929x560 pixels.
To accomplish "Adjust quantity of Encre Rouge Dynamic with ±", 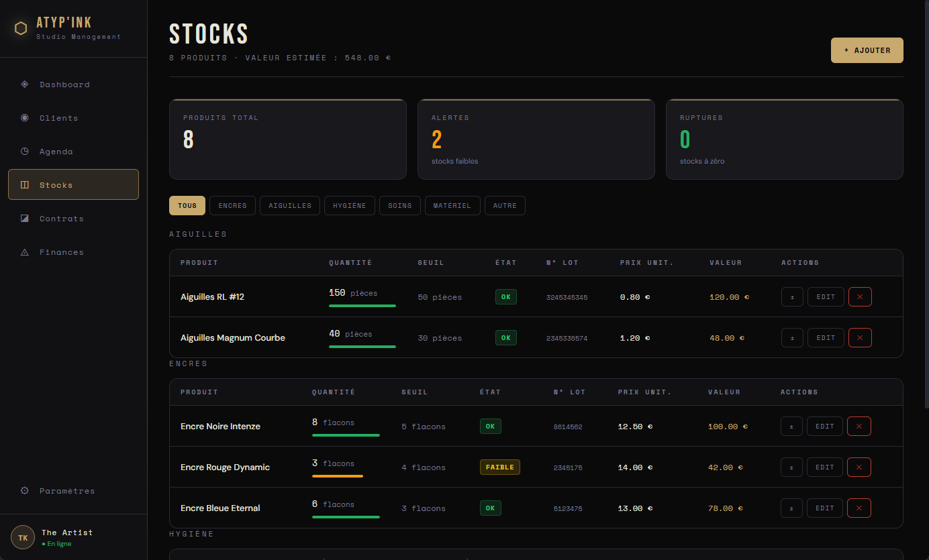I will [791, 467].
